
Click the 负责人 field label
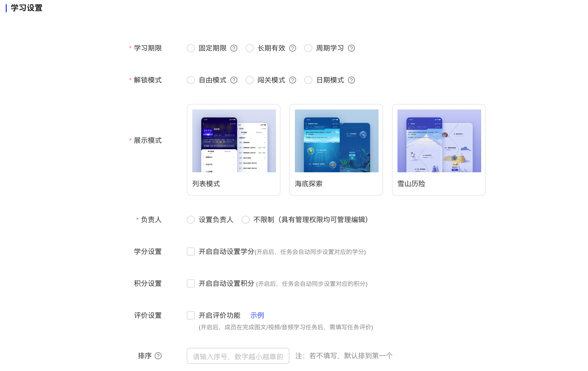[x=151, y=220]
